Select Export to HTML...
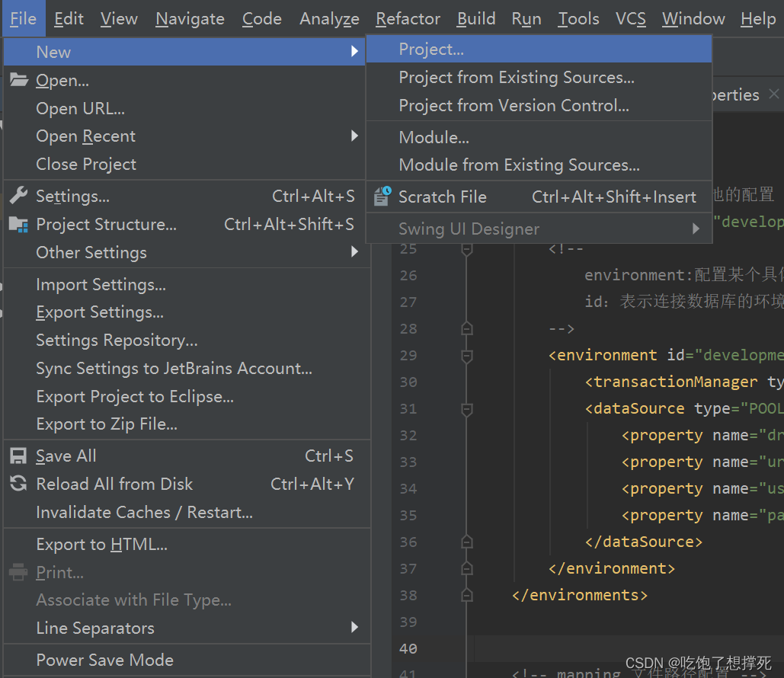The width and height of the screenshot is (784, 678). click(x=187, y=544)
